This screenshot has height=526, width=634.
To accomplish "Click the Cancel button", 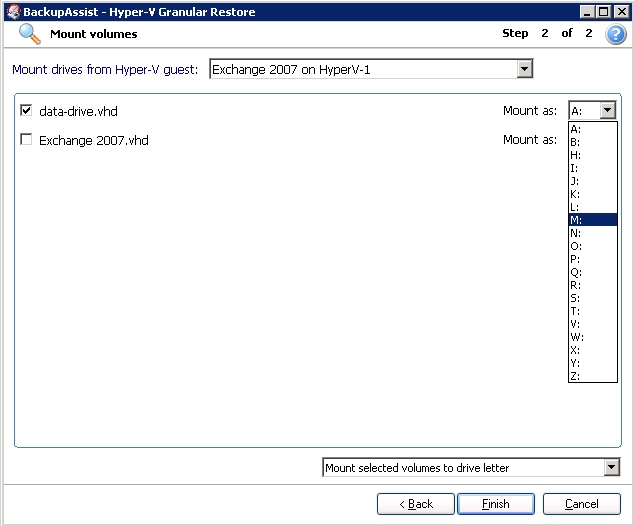I will pyautogui.click(x=581, y=504).
